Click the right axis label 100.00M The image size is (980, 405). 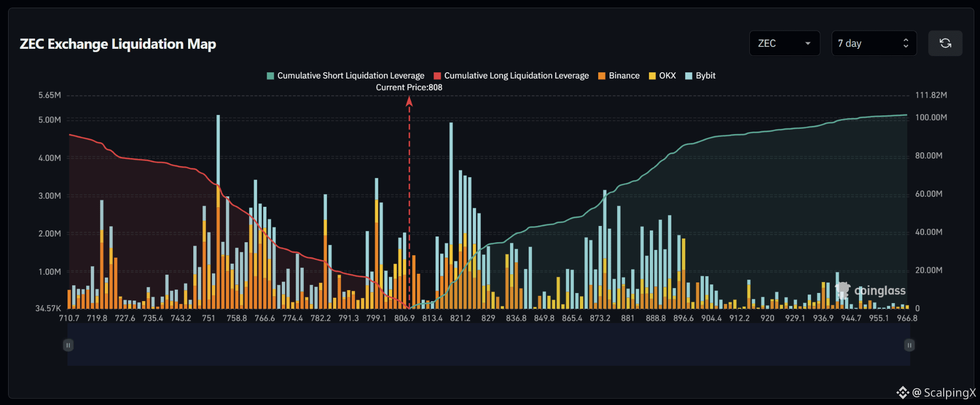tap(931, 118)
